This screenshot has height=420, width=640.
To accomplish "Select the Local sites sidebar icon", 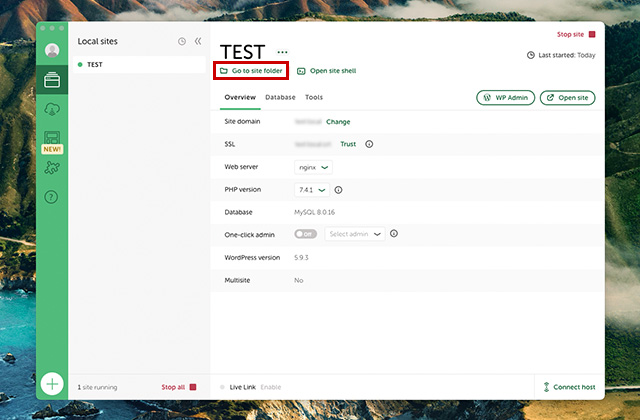I will coord(52,80).
